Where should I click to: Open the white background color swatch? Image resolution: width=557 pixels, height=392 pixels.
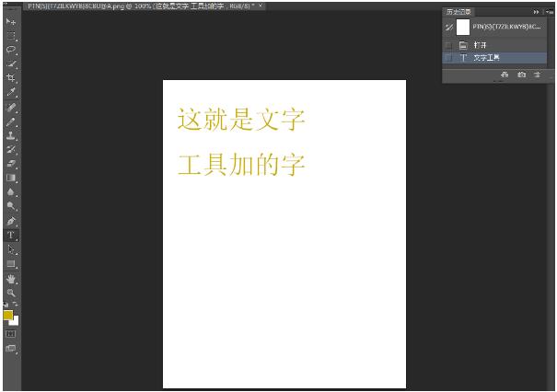(16, 322)
